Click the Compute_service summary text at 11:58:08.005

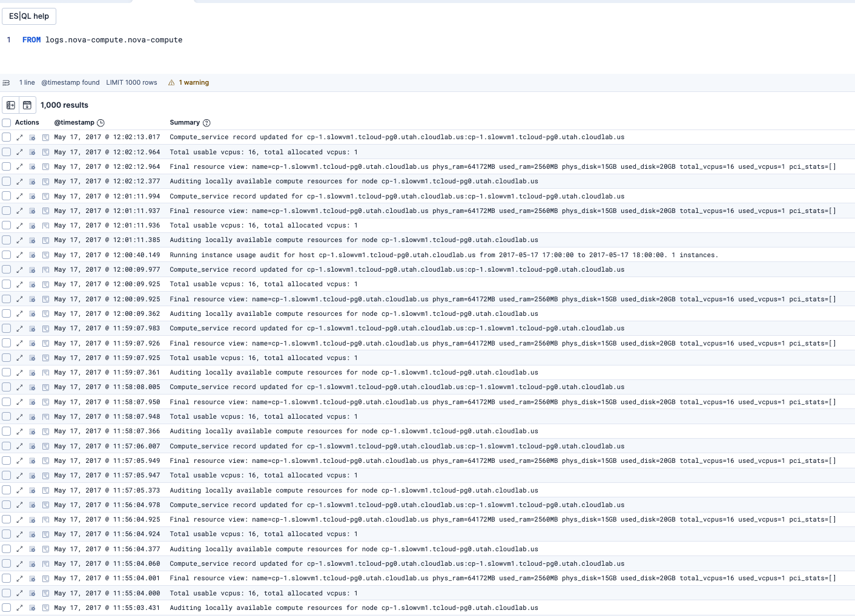tap(397, 387)
